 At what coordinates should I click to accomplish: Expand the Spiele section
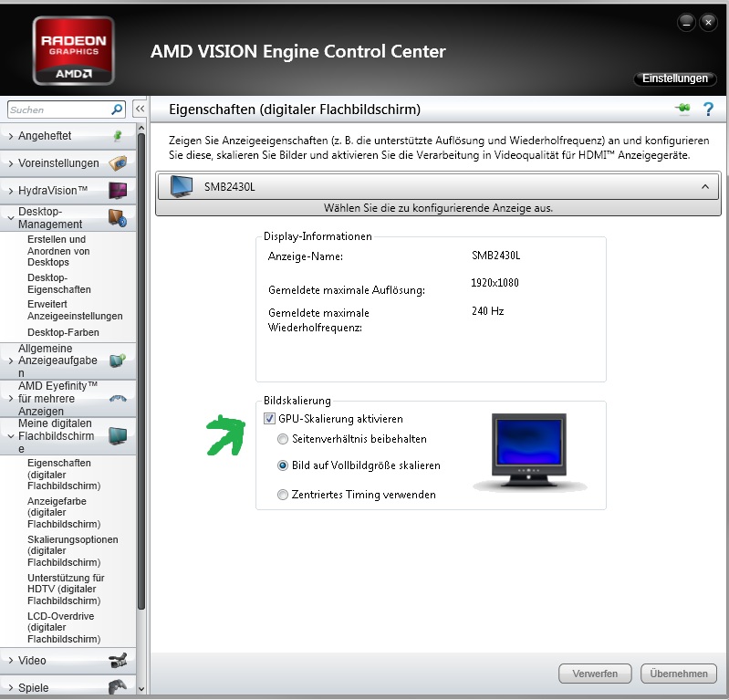(11, 687)
